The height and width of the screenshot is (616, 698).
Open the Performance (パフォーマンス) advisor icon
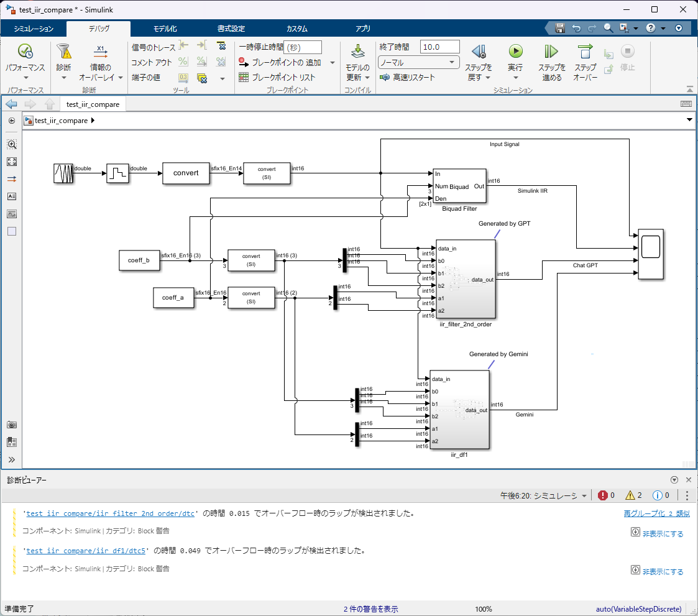[x=25, y=52]
